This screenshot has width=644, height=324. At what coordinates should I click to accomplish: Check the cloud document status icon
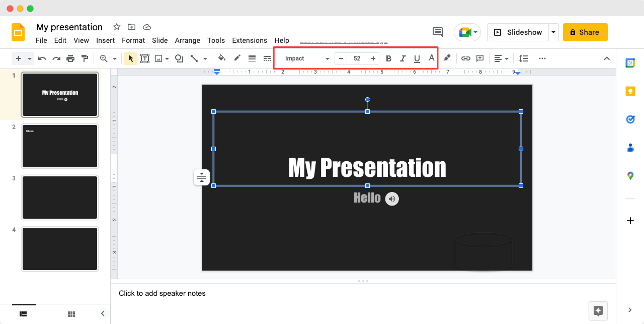tap(147, 27)
